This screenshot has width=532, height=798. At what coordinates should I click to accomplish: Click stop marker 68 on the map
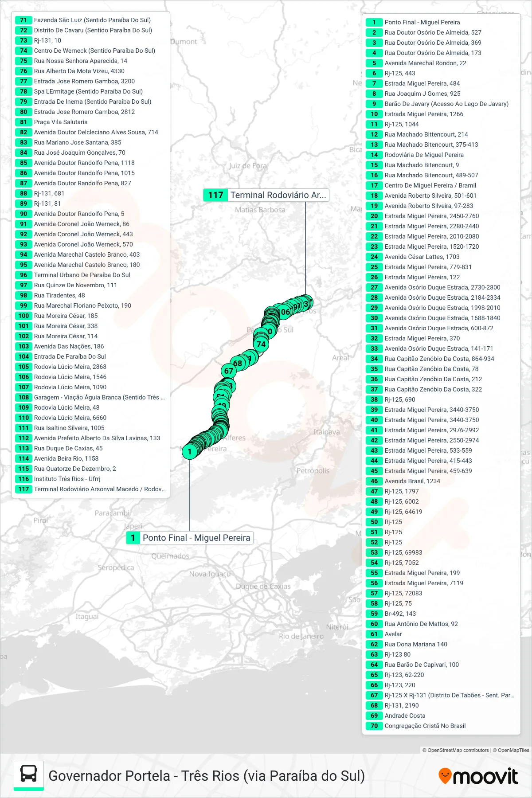(238, 363)
